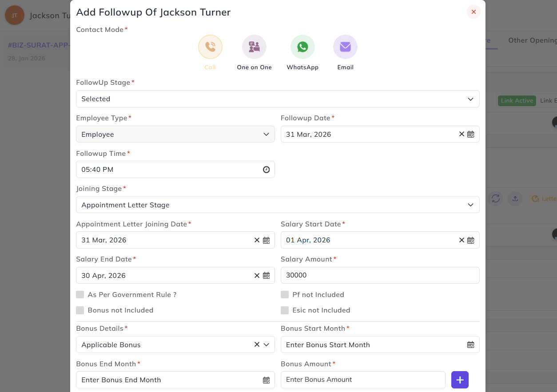Open the FollowUp Stage dropdown
The width and height of the screenshot is (557, 392).
pos(278,99)
